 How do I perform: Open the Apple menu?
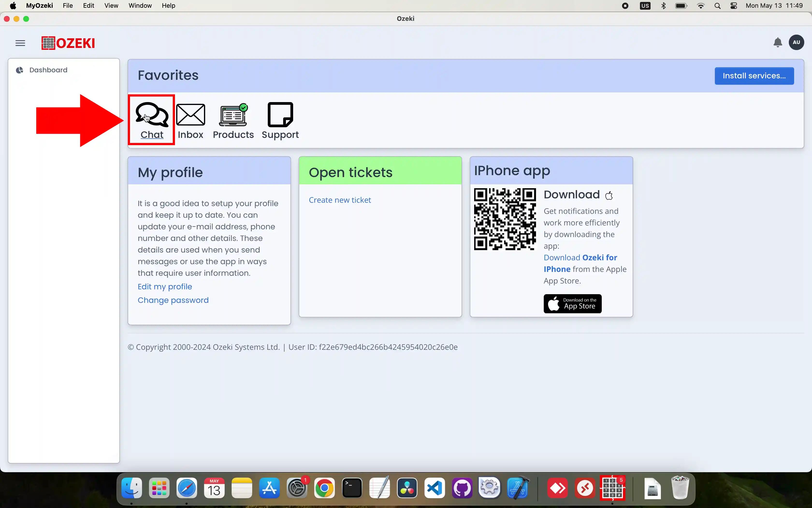click(13, 6)
